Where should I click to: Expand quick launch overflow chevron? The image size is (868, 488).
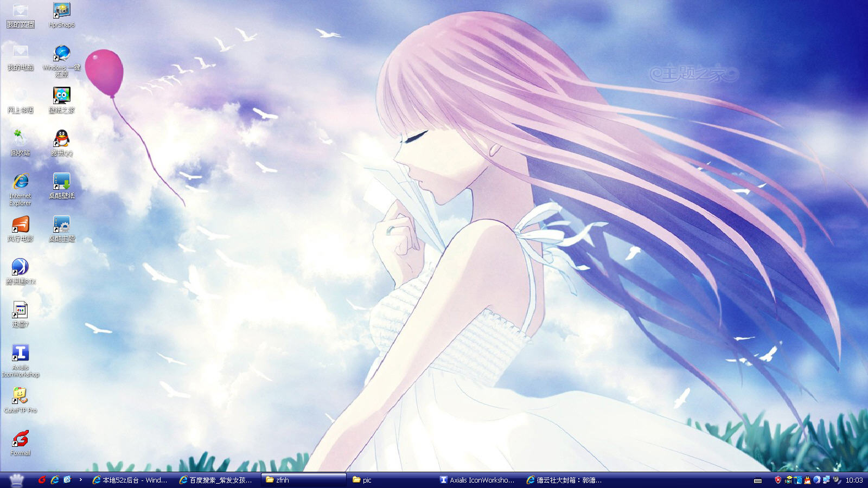pyautogui.click(x=81, y=479)
